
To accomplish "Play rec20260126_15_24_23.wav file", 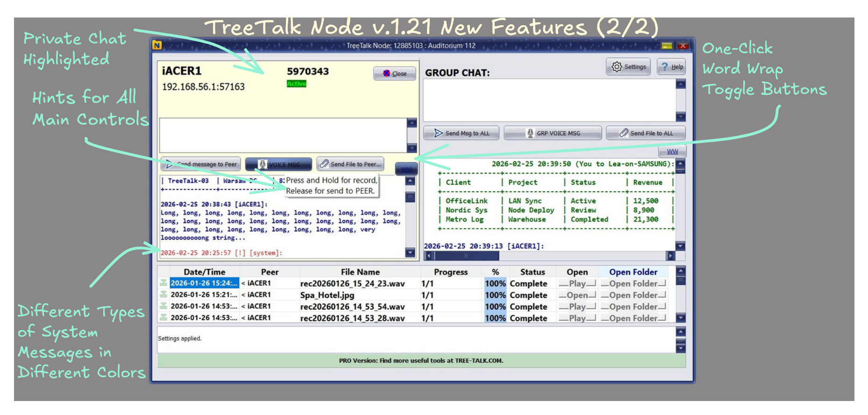I will (577, 283).
